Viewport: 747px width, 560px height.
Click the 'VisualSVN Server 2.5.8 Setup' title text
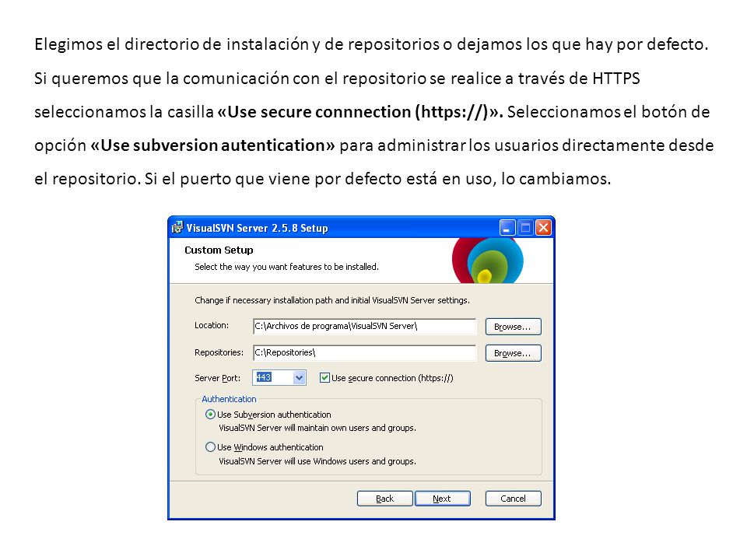click(x=257, y=228)
